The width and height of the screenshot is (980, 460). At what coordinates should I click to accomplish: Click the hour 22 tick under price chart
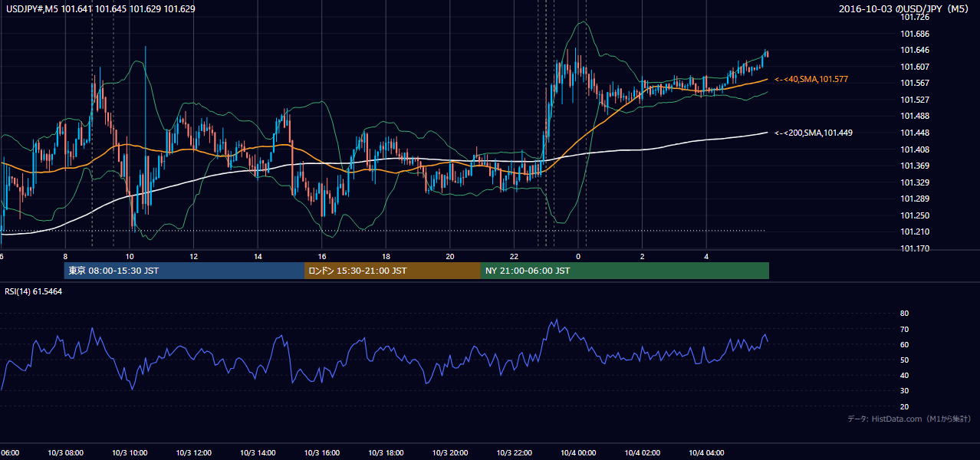click(514, 256)
